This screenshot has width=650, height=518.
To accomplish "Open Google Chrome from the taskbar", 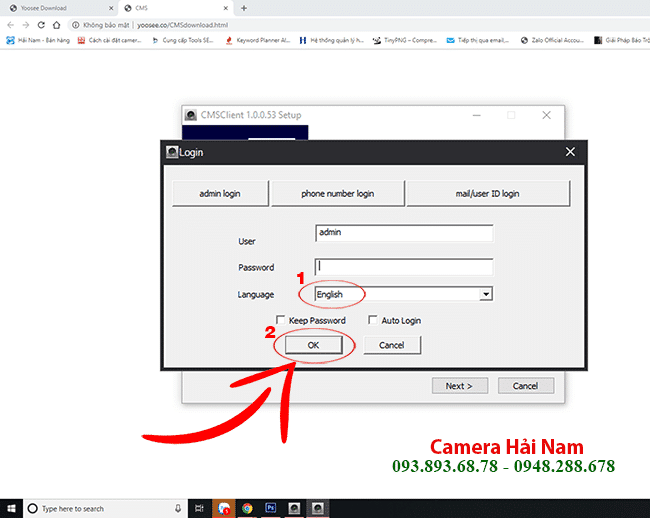I will (x=247, y=508).
